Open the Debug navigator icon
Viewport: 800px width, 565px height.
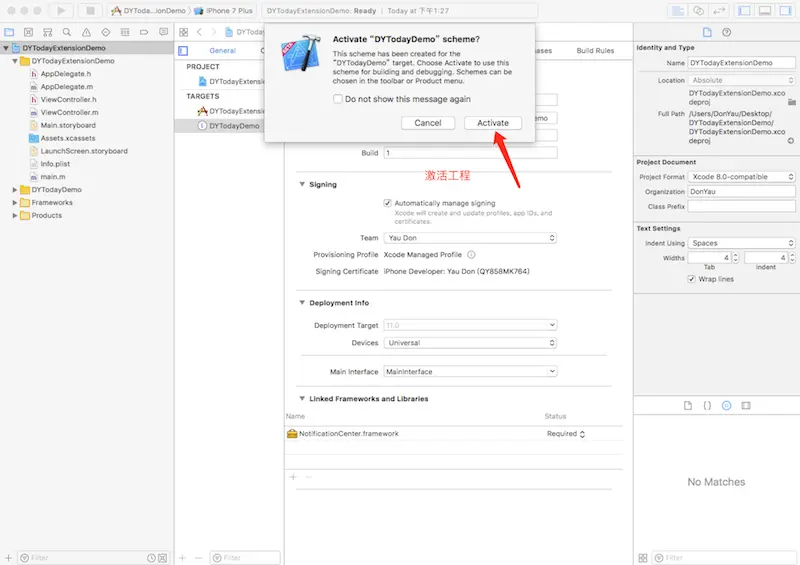pyautogui.click(x=125, y=32)
